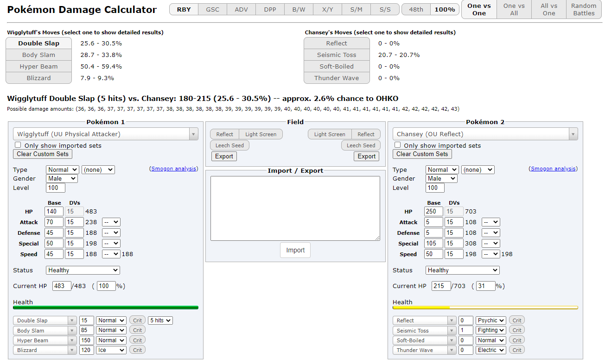The height and width of the screenshot is (364, 605).
Task: Switch mode to One vs All
Action: tap(514, 9)
